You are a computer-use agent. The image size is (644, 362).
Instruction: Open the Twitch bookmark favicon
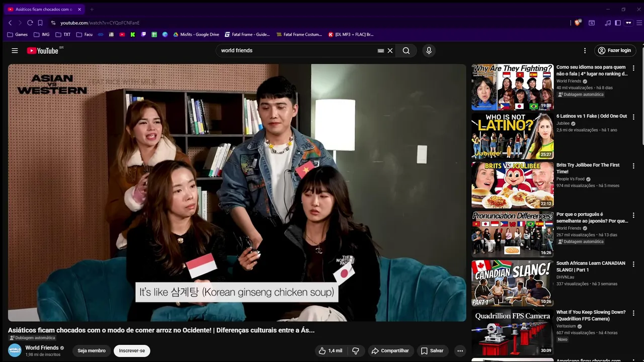click(x=143, y=35)
